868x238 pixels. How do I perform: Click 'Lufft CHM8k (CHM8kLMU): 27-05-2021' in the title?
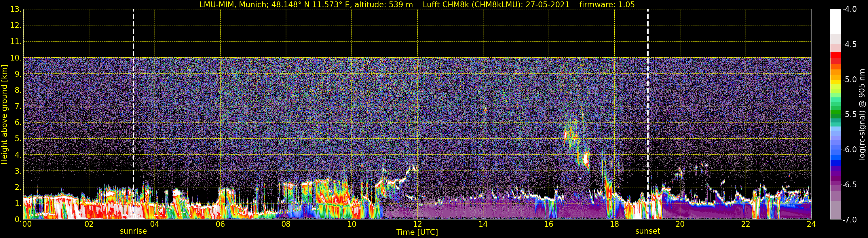coord(496,5)
